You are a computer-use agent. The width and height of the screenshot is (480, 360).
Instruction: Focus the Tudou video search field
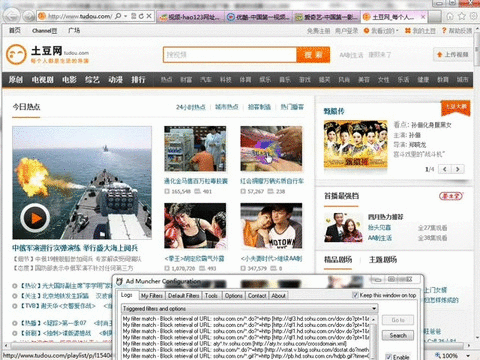(x=230, y=55)
